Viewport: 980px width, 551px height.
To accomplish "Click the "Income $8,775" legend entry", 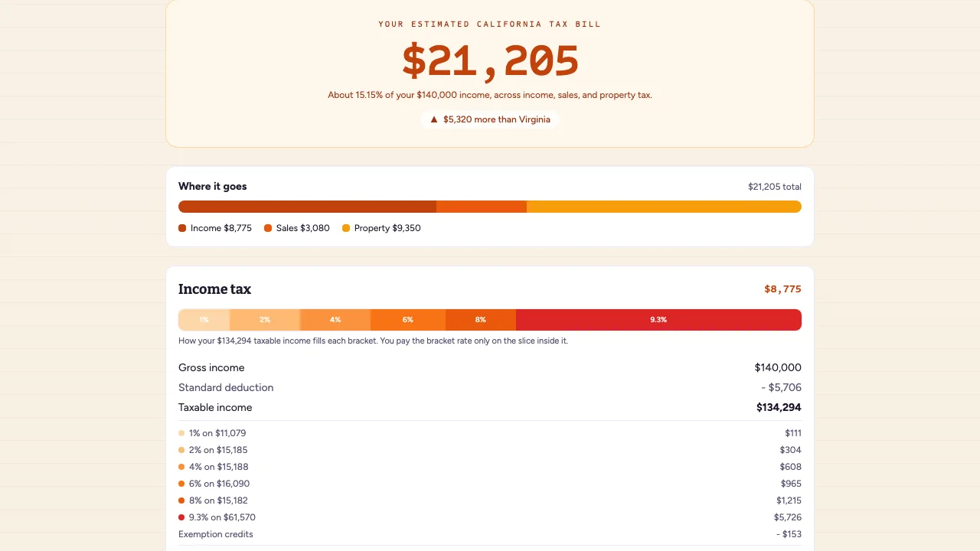I will click(x=215, y=228).
